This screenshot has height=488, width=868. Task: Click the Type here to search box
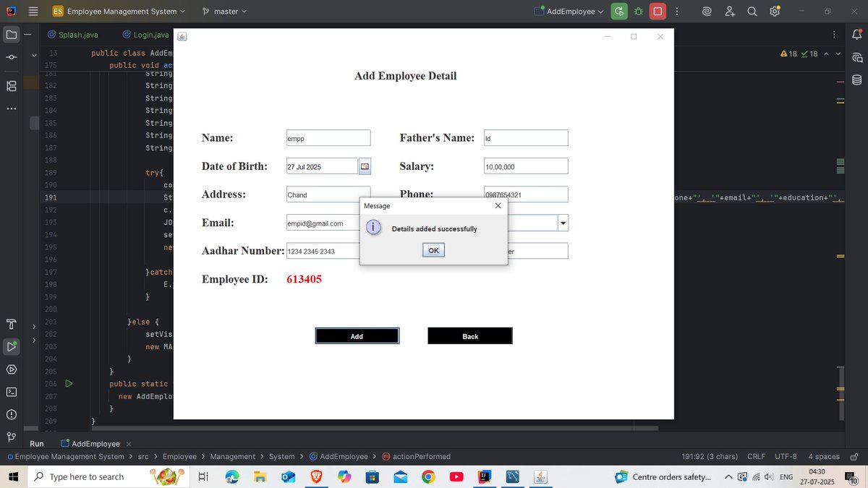tap(109, 477)
